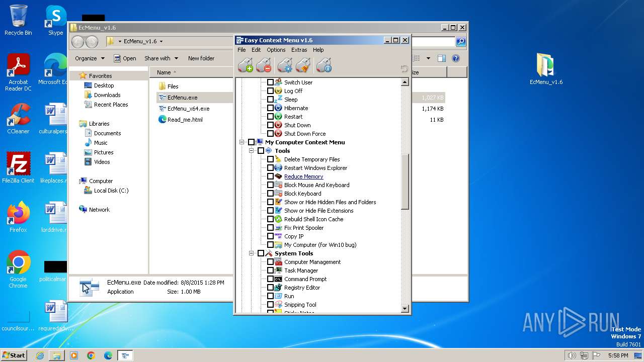Open the Context Menu Cleaner broom icon
This screenshot has width=644, height=362.
tap(302, 65)
